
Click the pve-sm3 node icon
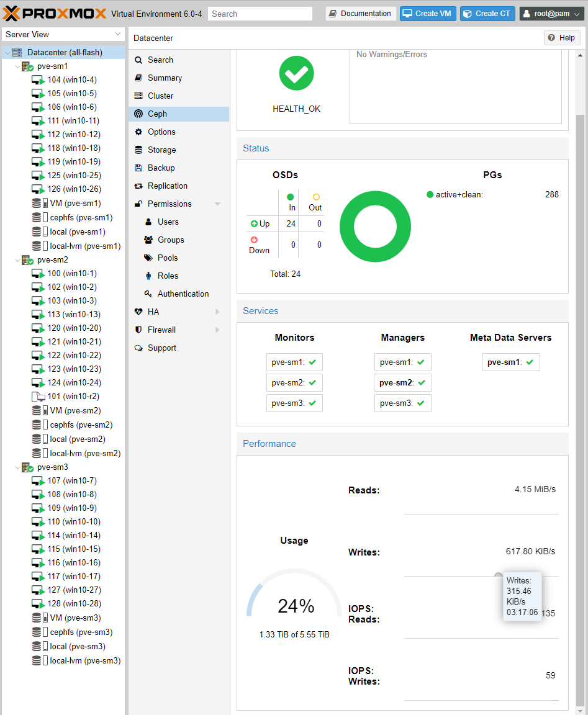pyautogui.click(x=28, y=467)
